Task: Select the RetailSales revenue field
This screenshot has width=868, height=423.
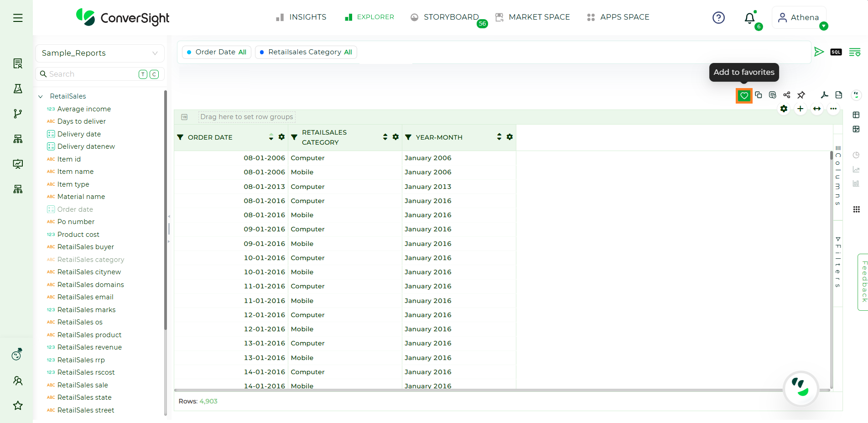Action: click(89, 347)
